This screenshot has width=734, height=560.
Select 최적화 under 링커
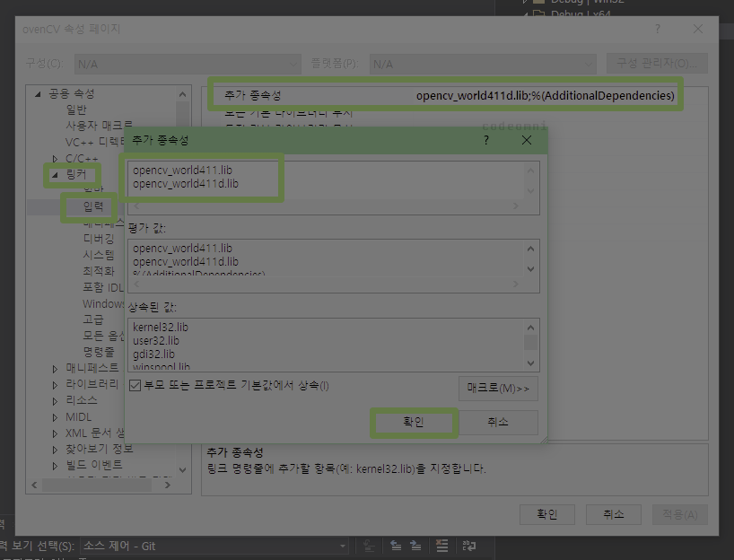pos(99,271)
